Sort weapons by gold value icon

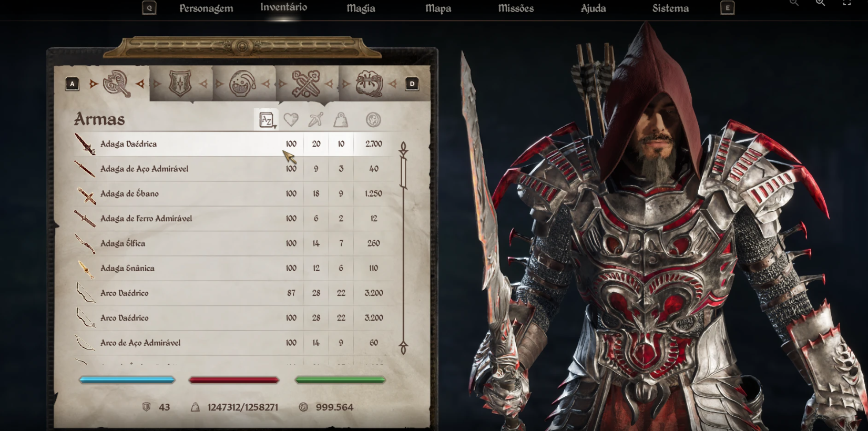click(x=373, y=120)
